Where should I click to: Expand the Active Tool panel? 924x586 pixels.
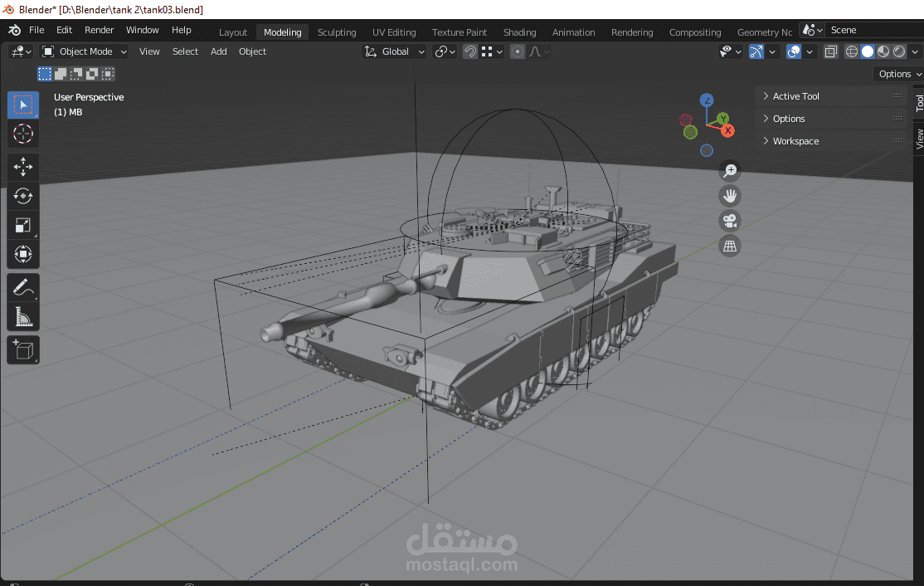coord(831,96)
